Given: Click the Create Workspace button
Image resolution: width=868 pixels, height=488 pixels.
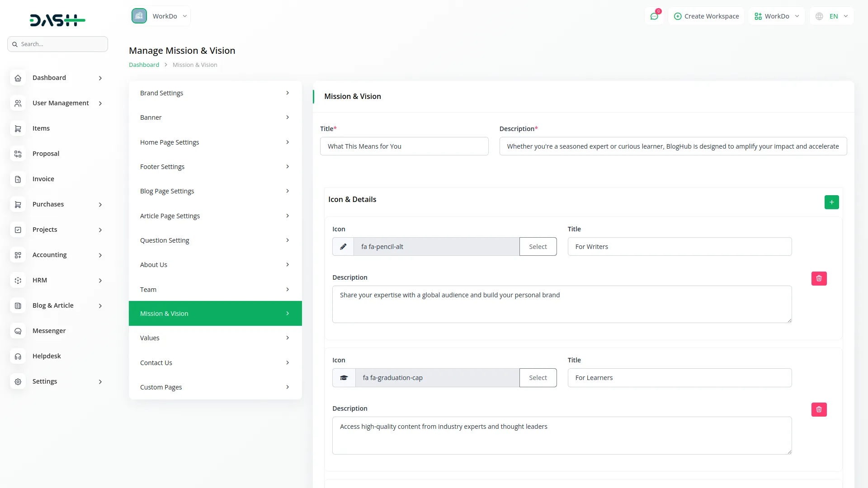Looking at the screenshot, I should click(706, 16).
